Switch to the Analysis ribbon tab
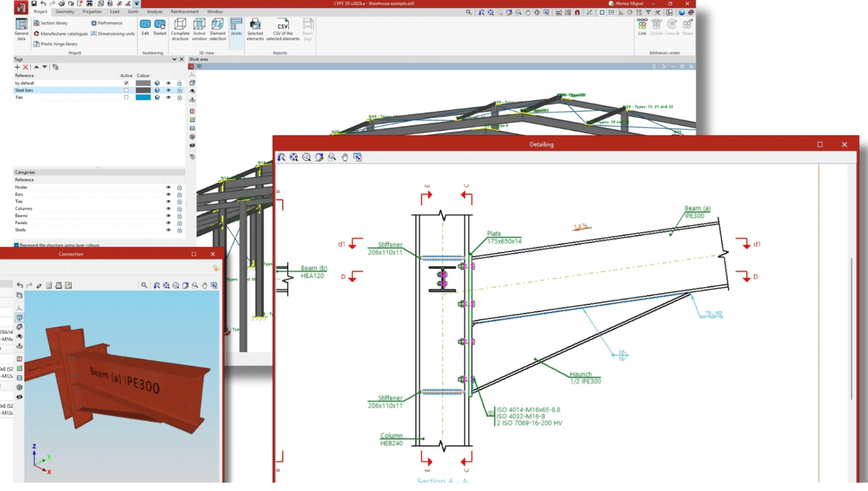This screenshot has height=491, width=868. click(x=155, y=12)
